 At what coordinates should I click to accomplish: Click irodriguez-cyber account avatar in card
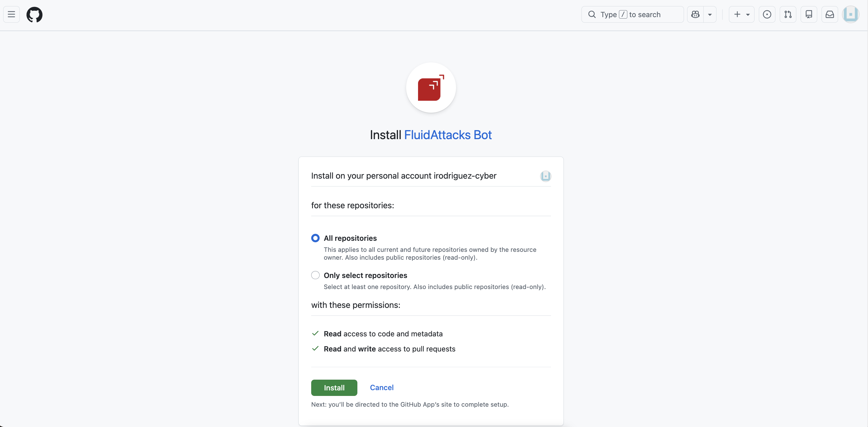point(545,176)
